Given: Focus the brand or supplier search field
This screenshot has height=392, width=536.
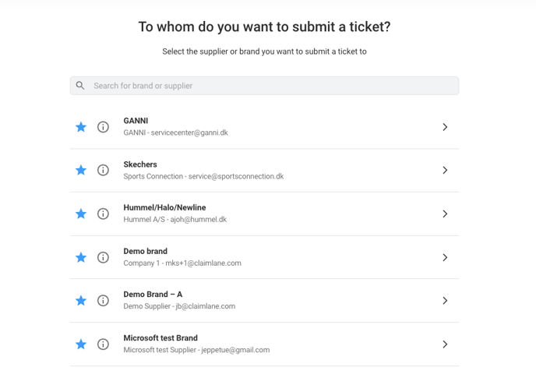Looking at the screenshot, I should 264,86.
